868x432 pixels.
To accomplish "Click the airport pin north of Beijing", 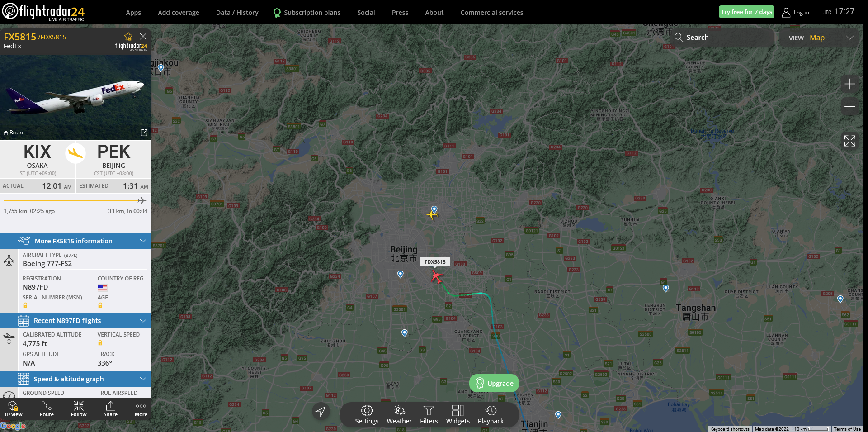I will click(x=434, y=209).
